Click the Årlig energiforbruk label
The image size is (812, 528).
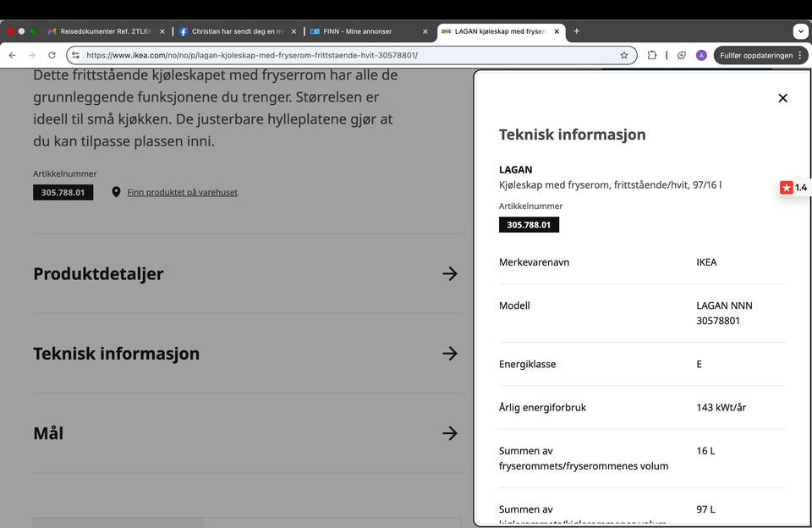[542, 407]
